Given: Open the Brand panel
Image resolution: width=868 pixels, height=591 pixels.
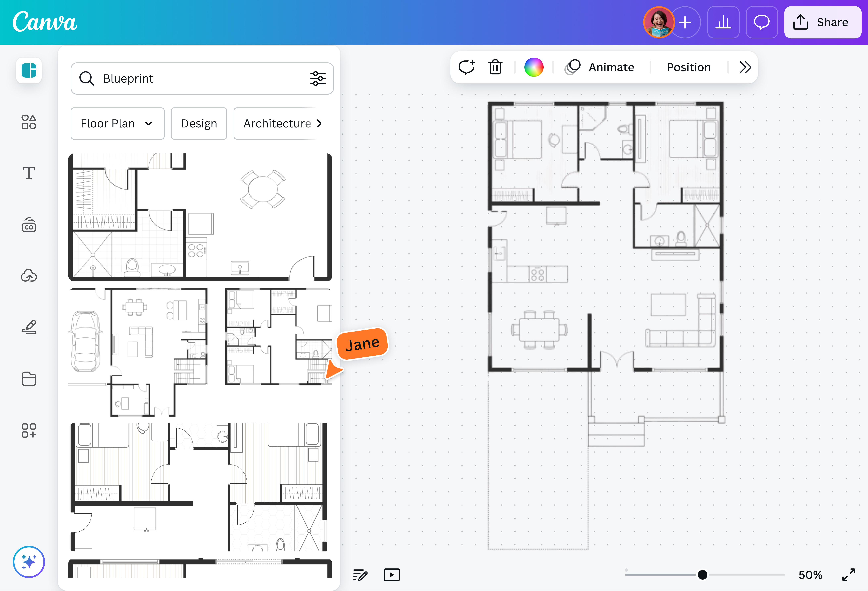Looking at the screenshot, I should click(29, 224).
